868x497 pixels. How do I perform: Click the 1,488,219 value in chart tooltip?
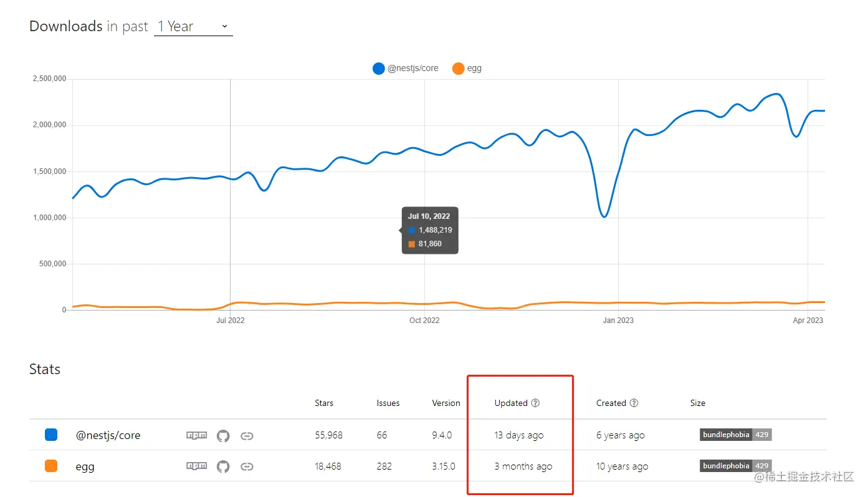436,230
